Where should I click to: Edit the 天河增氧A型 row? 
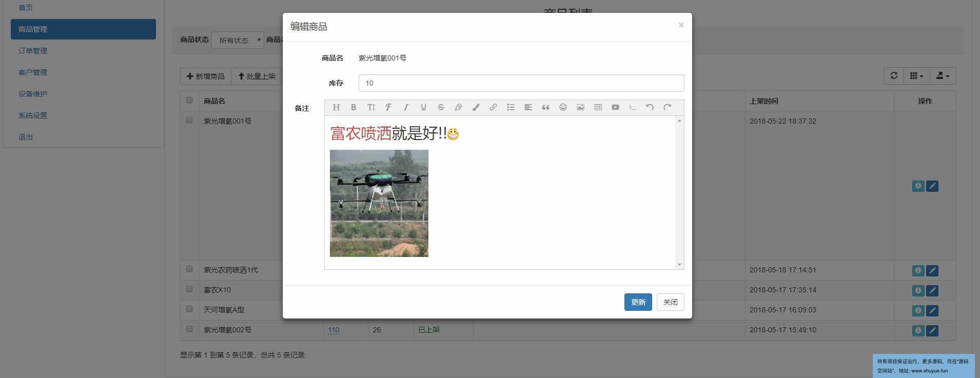tap(932, 310)
